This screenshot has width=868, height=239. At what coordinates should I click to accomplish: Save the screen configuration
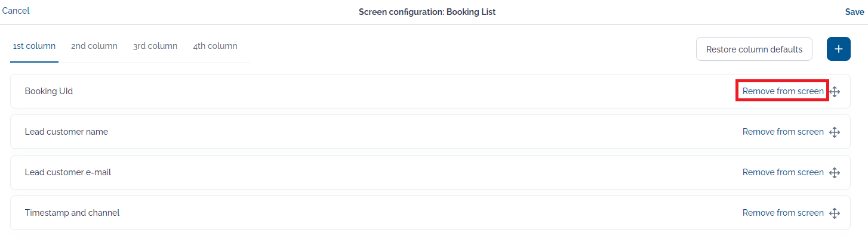coord(854,12)
